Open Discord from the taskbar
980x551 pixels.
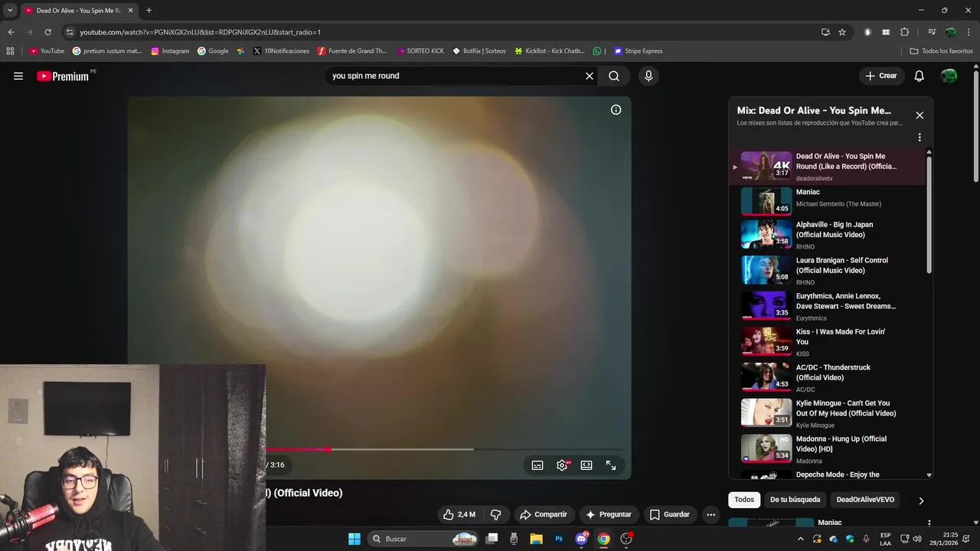[581, 539]
